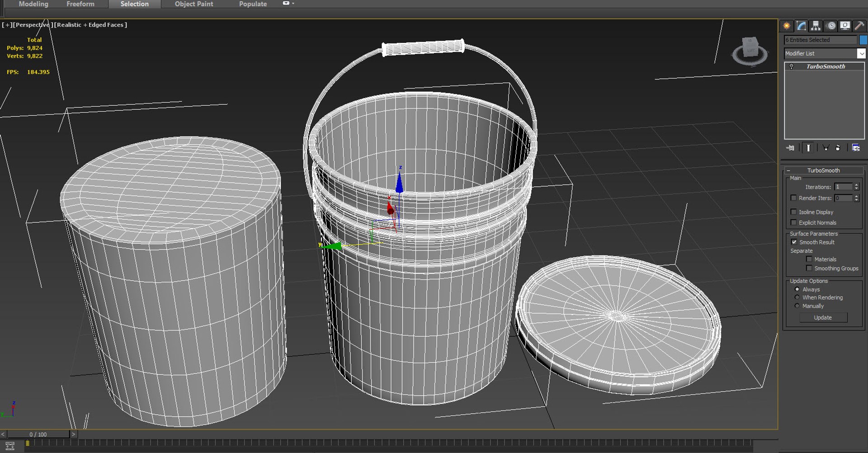Image resolution: width=868 pixels, height=453 pixels.
Task: Step timeline forward with right arrow
Action: point(74,434)
